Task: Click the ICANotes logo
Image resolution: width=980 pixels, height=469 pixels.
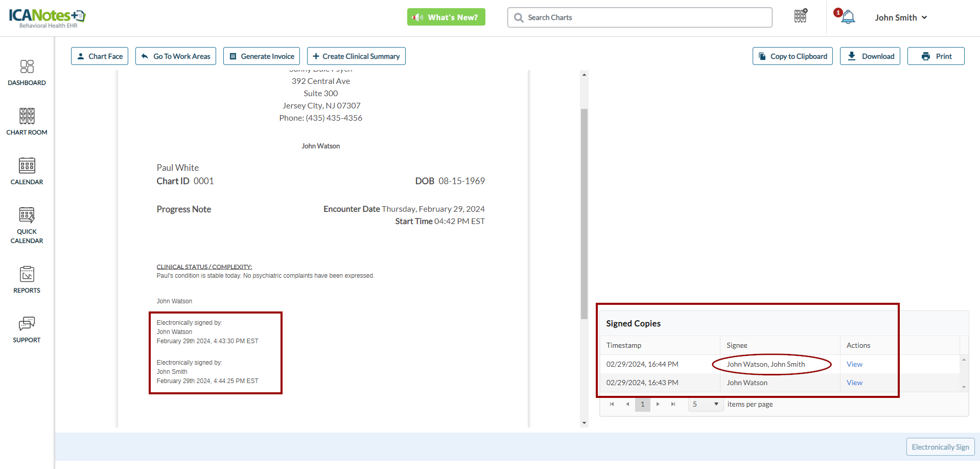Action: (x=47, y=18)
